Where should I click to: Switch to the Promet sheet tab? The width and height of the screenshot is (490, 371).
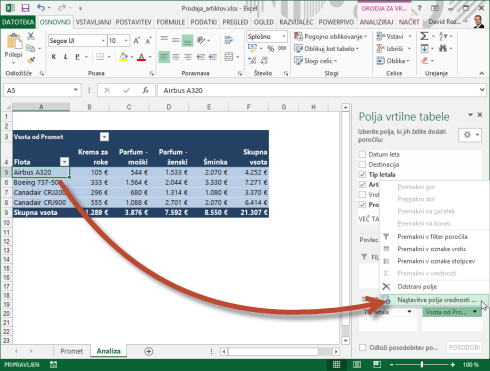click(x=72, y=351)
